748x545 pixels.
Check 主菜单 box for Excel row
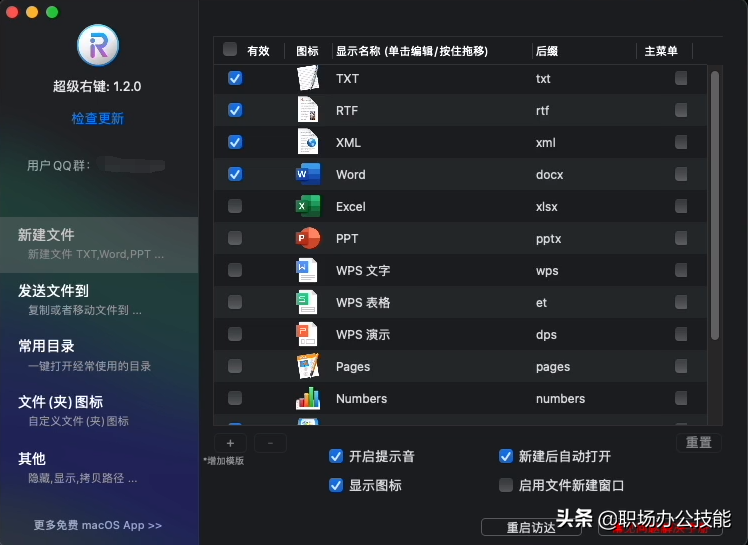(x=681, y=206)
